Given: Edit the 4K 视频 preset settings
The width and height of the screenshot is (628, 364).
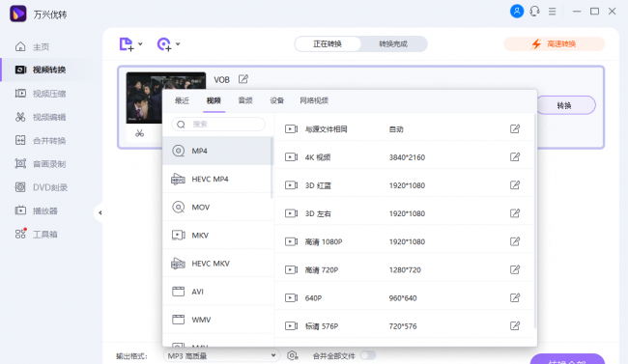Looking at the screenshot, I should pyautogui.click(x=515, y=157).
